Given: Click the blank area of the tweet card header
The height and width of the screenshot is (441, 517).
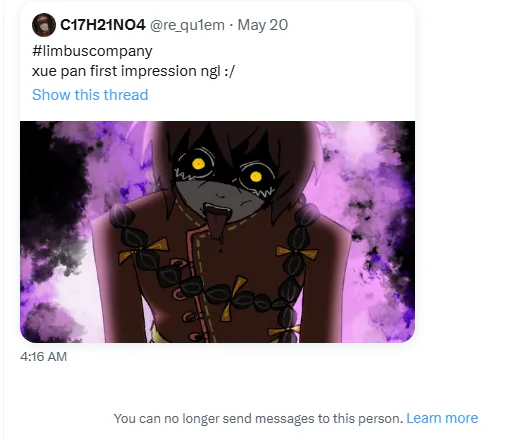Looking at the screenshot, I should [350, 25].
